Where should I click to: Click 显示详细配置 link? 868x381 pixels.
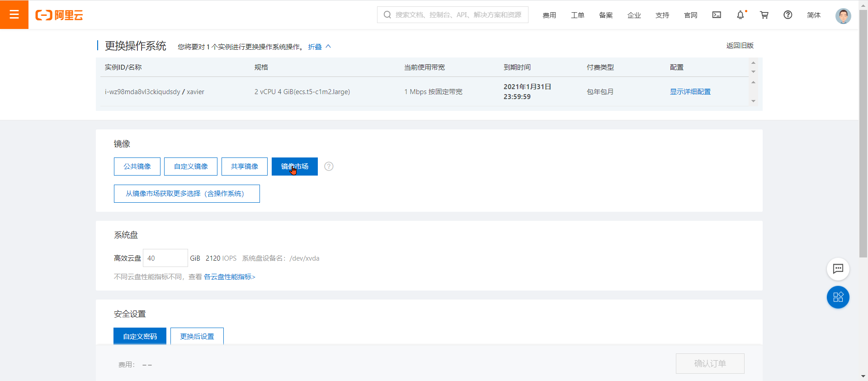point(690,92)
